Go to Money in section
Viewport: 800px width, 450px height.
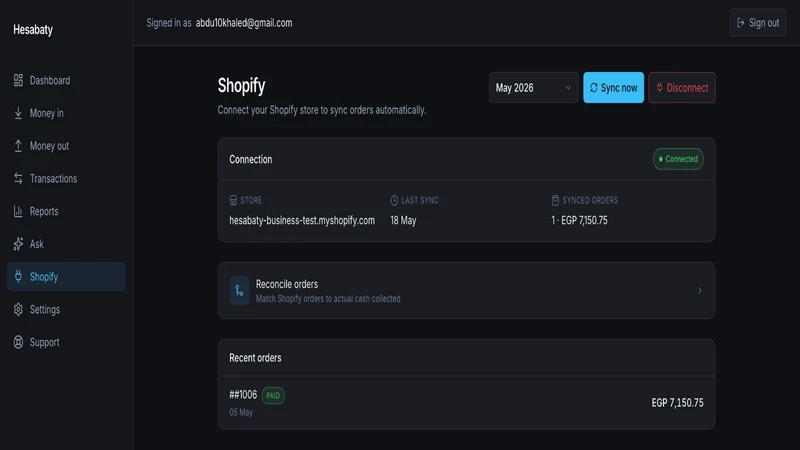click(66, 113)
